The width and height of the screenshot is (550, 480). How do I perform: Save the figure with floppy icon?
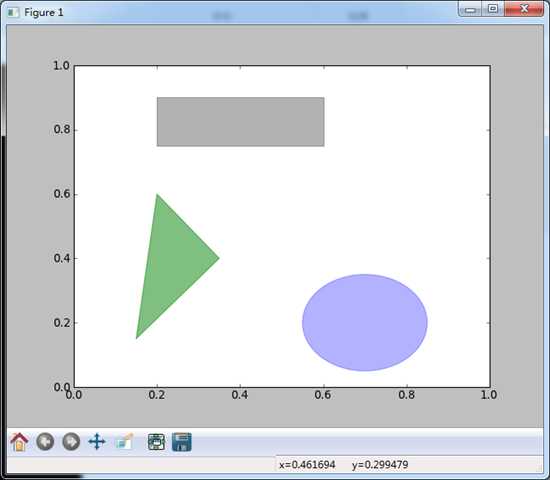click(182, 442)
